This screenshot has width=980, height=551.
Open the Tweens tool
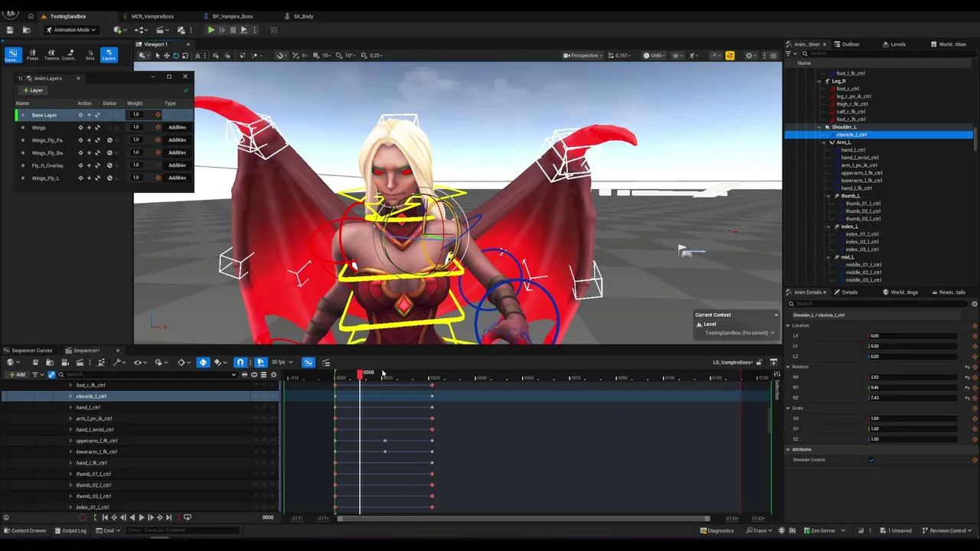pos(51,55)
